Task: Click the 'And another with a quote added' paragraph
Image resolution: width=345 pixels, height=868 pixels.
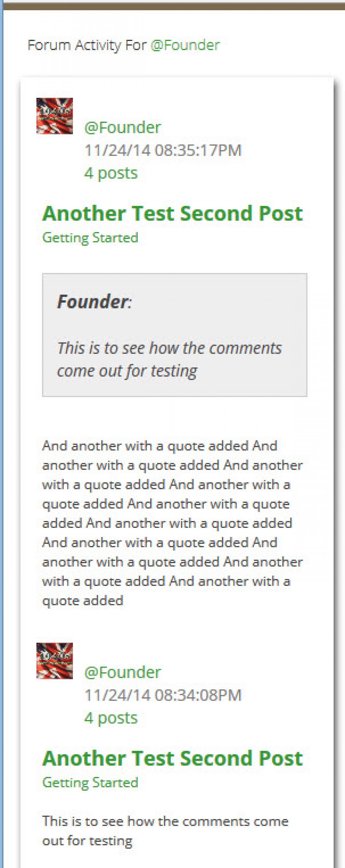Action: (172, 523)
